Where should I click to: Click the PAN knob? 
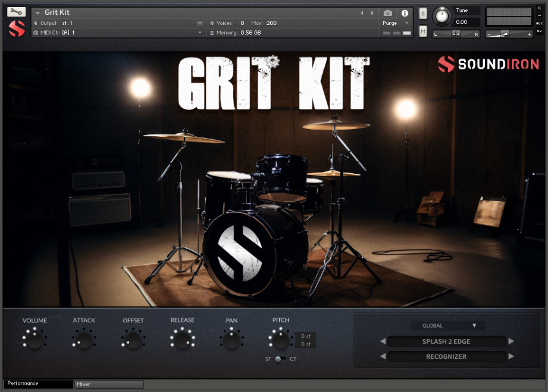231,339
